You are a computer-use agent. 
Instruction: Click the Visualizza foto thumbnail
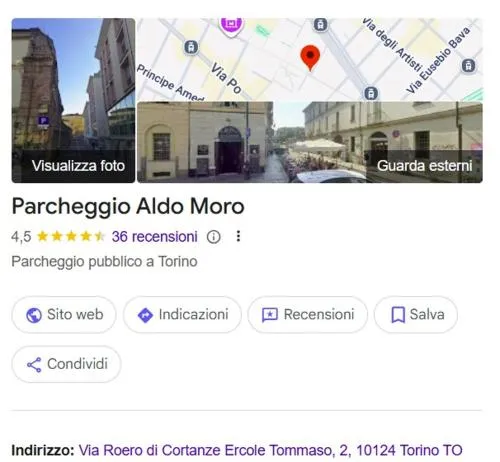coord(73,100)
